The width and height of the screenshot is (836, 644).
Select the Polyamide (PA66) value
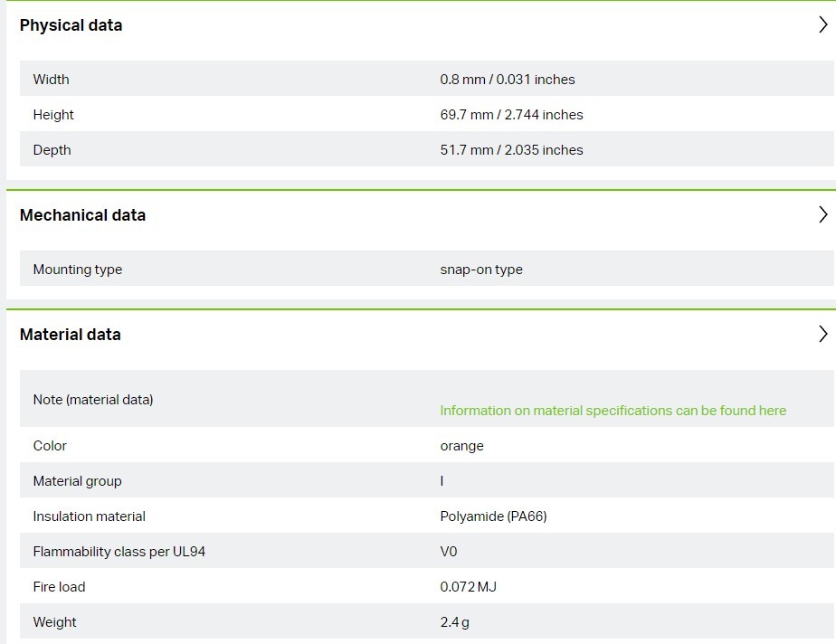tap(493, 516)
